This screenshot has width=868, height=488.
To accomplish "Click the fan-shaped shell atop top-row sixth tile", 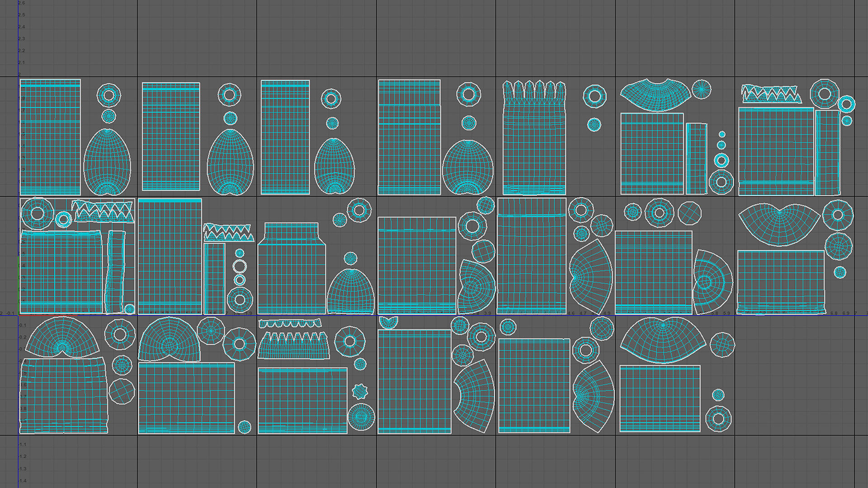I will click(x=655, y=95).
